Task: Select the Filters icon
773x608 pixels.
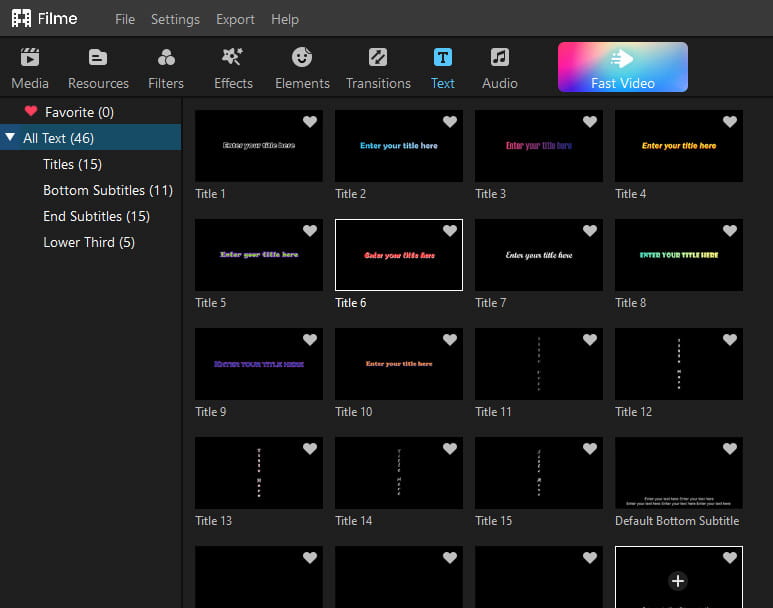Action: point(166,58)
